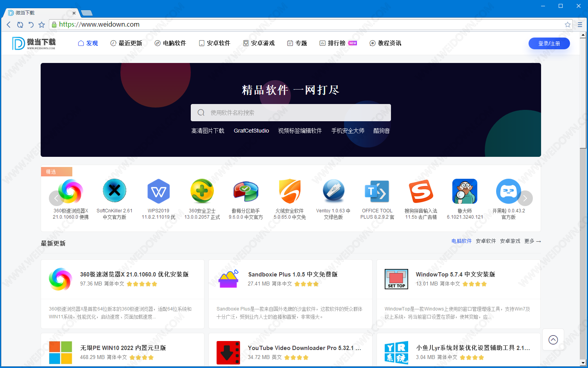Click the 高清图片下载 hot search link
This screenshot has width=588, height=368.
[208, 131]
